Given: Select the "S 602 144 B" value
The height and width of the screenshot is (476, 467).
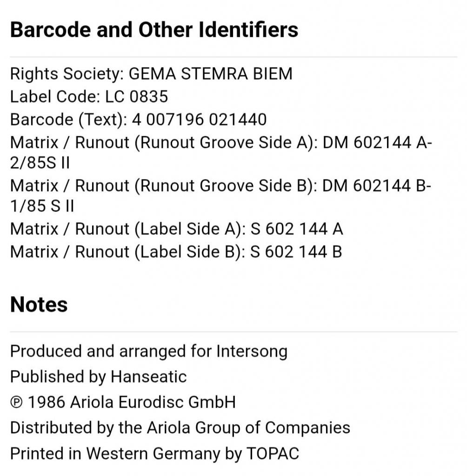Looking at the screenshot, I should tap(296, 251).
